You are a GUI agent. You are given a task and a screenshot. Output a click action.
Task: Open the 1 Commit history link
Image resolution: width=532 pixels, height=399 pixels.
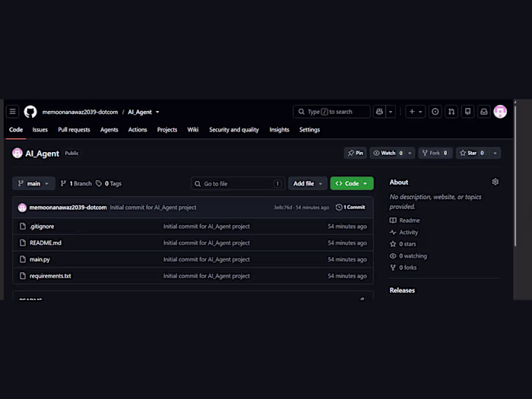(350, 207)
